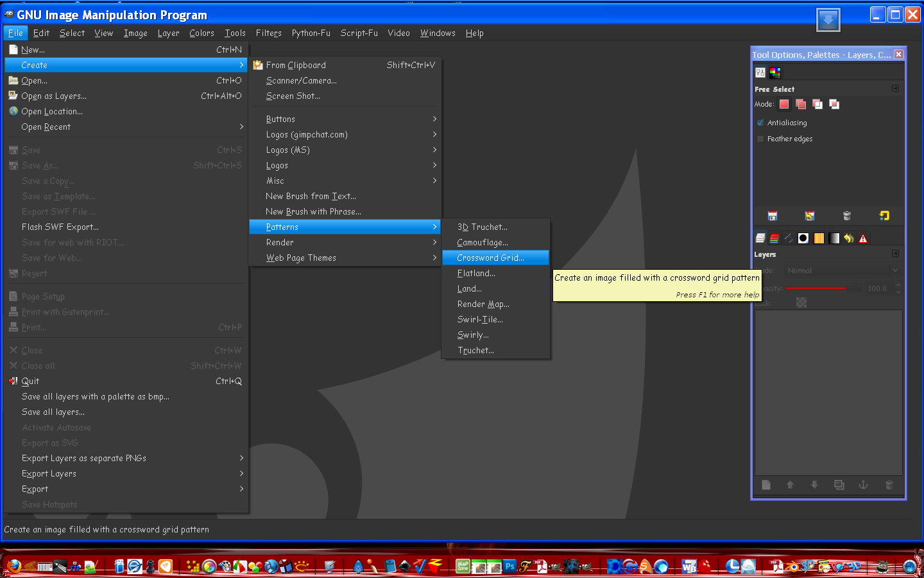The image size is (924, 578).
Task: Open the layer Mode dropdown
Action: coord(842,270)
